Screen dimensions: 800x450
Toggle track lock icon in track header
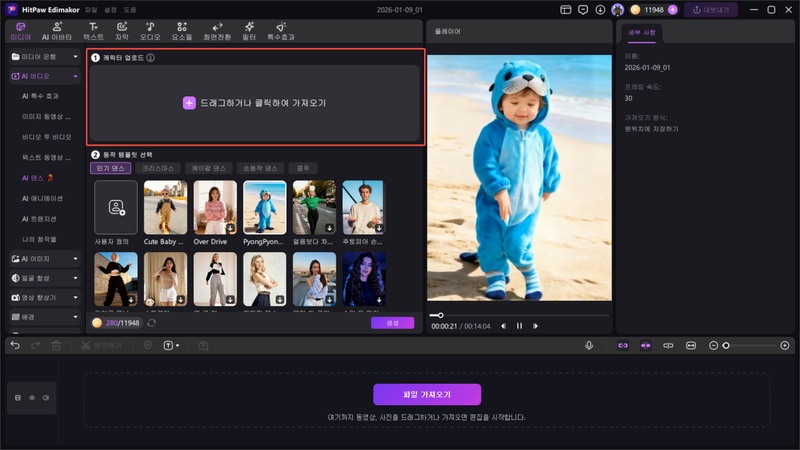18,397
